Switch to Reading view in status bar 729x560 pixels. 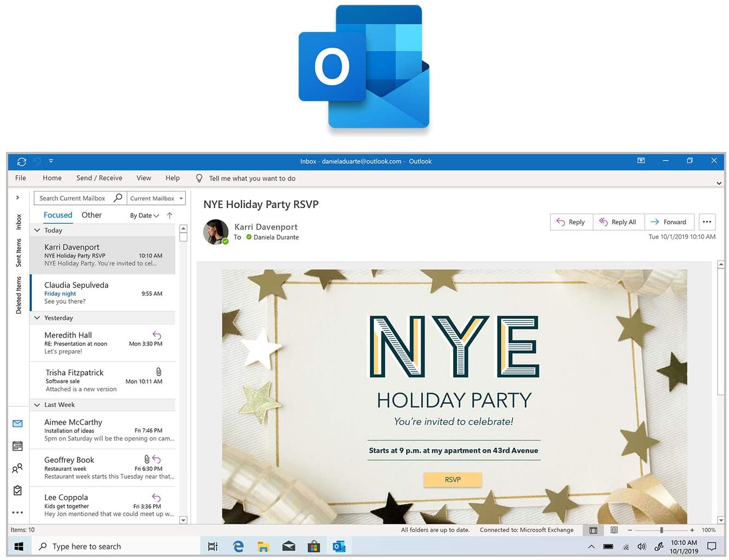(x=614, y=530)
